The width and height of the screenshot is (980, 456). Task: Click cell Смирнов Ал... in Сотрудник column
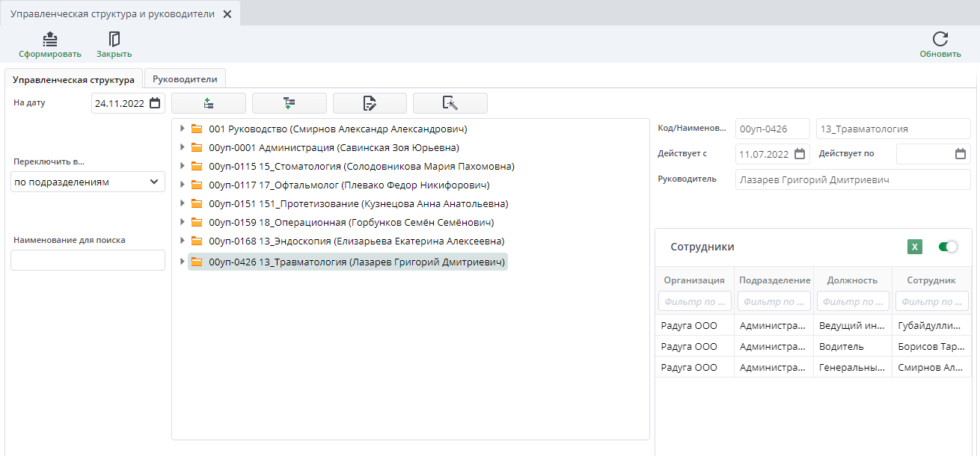point(932,367)
